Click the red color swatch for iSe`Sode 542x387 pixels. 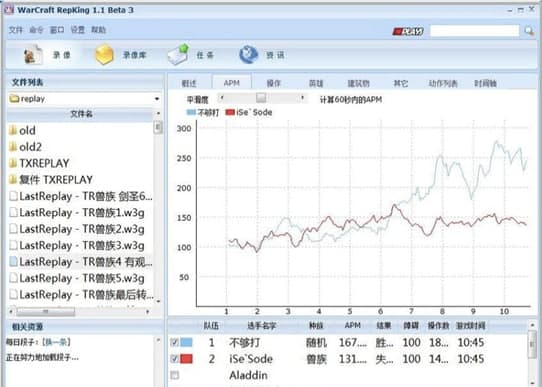click(x=186, y=359)
